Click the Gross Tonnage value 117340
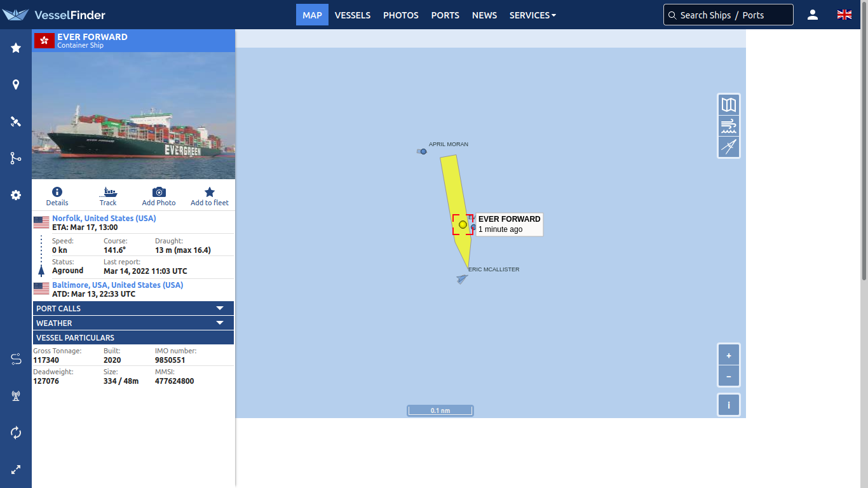 click(46, 360)
